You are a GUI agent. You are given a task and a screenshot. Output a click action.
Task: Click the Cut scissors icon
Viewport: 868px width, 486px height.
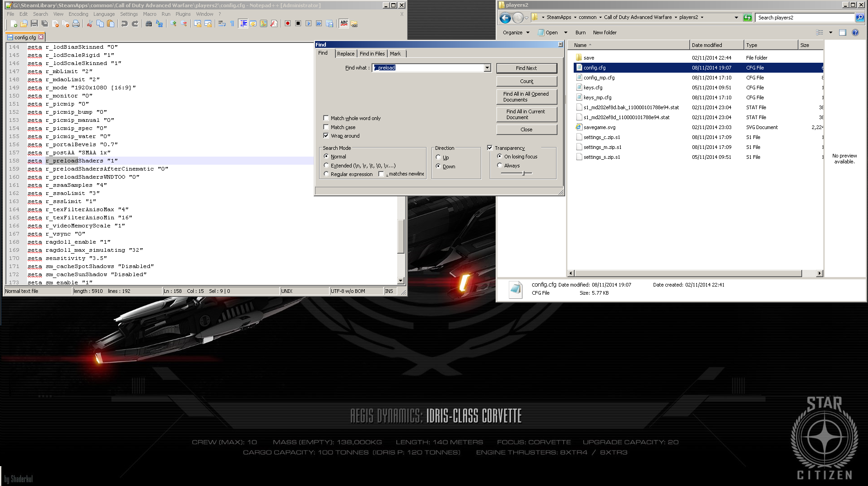(x=89, y=23)
